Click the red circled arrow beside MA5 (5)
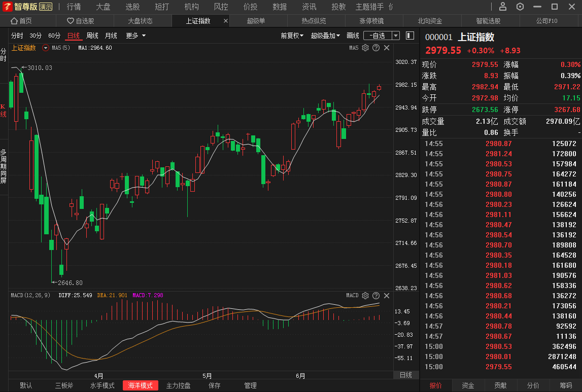This screenshot has height=392, width=582. 46,48
